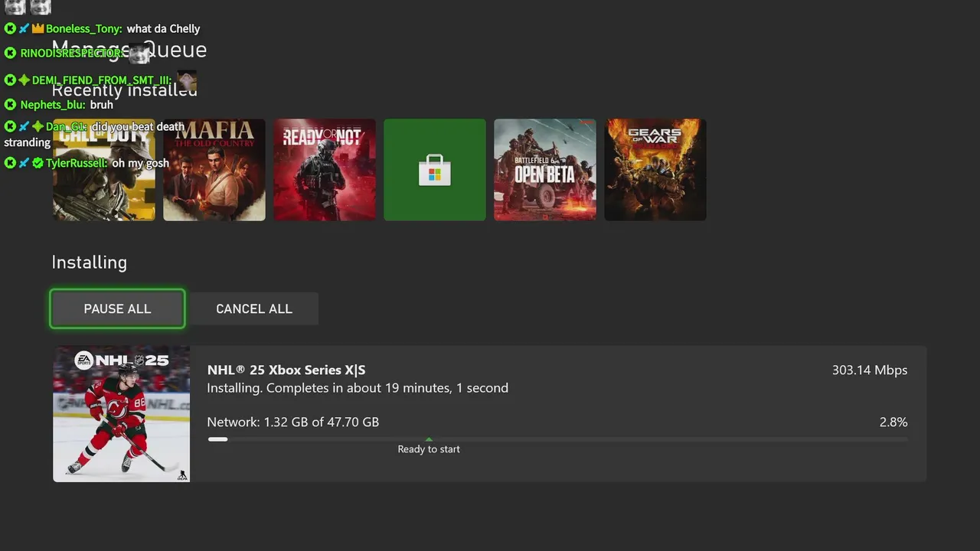
Task: Click the 2.8% progress value
Action: 893,422
